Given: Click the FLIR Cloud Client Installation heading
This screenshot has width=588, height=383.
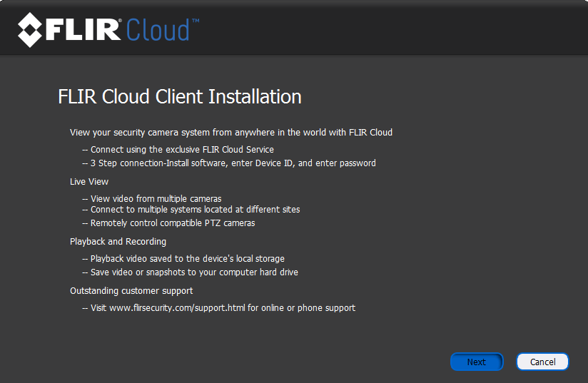Looking at the screenshot, I should [179, 97].
